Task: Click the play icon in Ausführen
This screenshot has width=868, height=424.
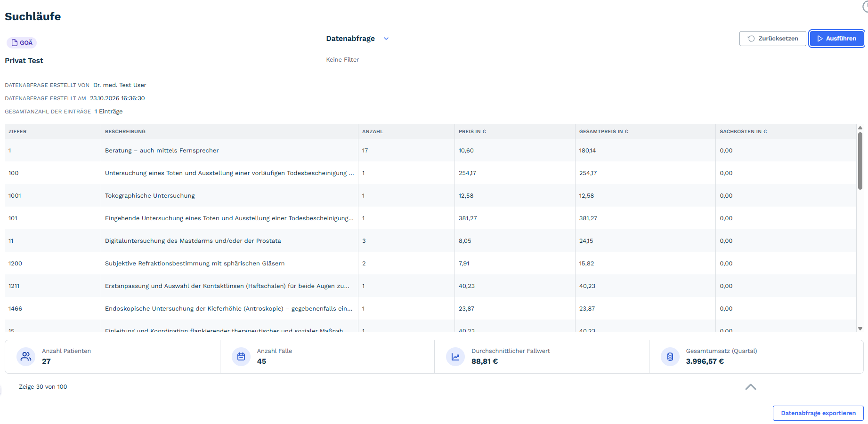Action: point(820,39)
